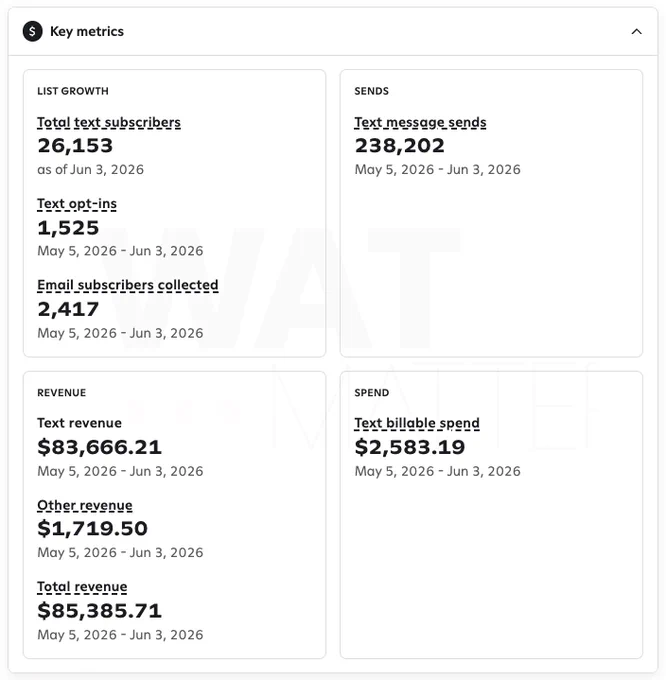The height and width of the screenshot is (680, 666).
Task: Select the Other revenue label
Action: 85,505
